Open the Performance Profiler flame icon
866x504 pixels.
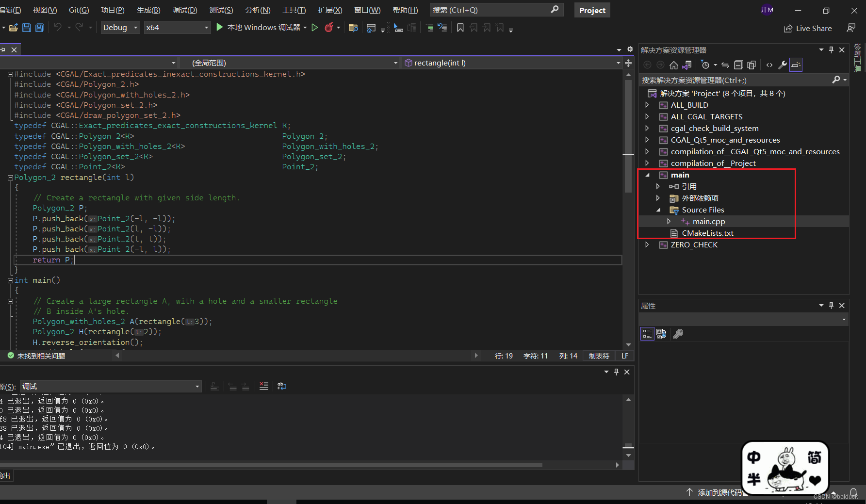[x=328, y=28]
